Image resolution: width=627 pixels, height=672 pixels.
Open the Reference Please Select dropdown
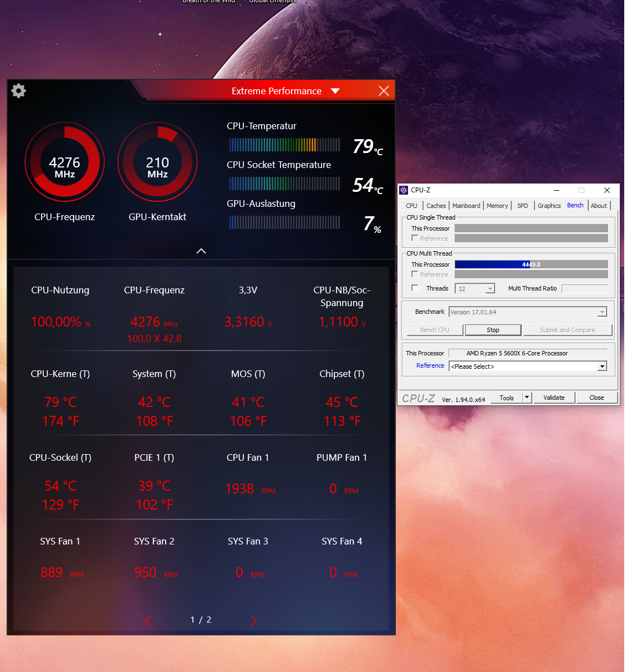tap(528, 366)
